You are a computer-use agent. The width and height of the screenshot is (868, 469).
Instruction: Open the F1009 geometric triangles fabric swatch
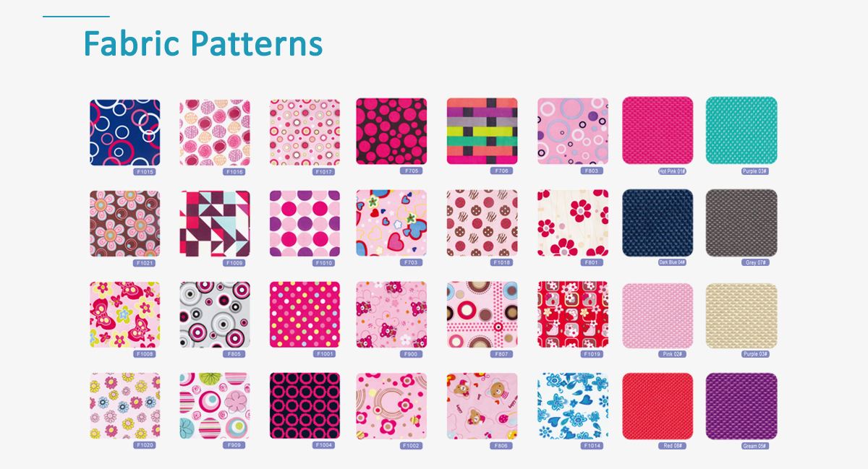coord(215,224)
